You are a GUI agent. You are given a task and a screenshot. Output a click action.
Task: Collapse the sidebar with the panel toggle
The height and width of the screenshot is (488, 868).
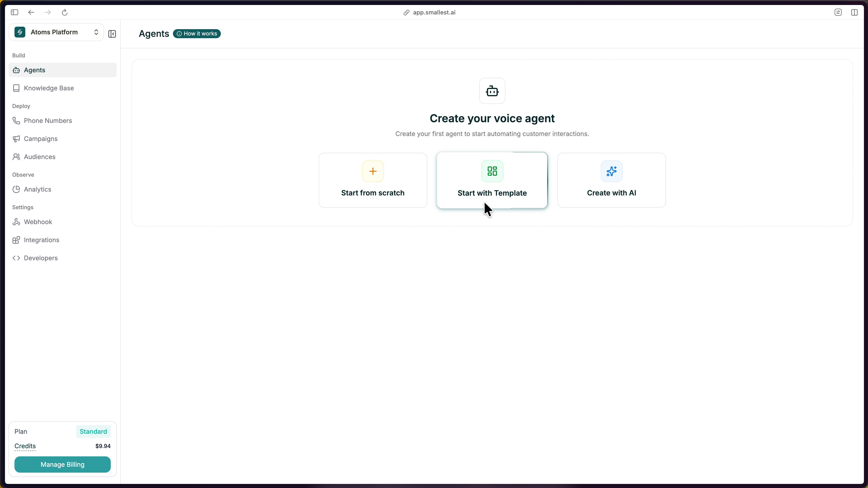click(x=112, y=34)
